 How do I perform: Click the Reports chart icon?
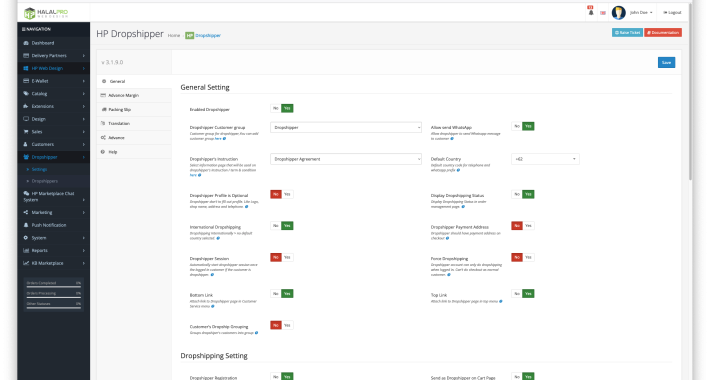coord(26,250)
